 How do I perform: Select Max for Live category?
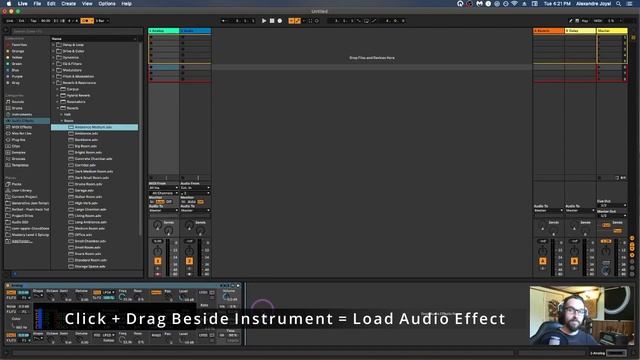(x=21, y=133)
